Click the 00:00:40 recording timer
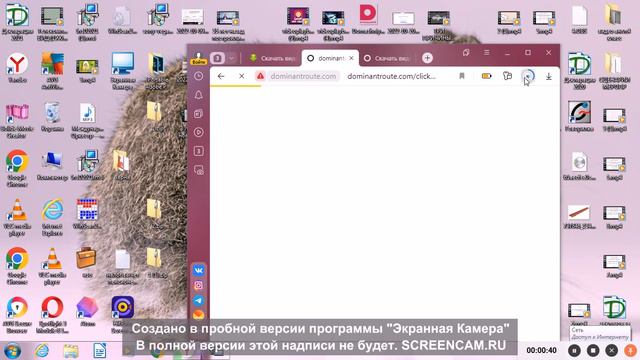Viewport: 640px width, 360px height. coord(541,350)
